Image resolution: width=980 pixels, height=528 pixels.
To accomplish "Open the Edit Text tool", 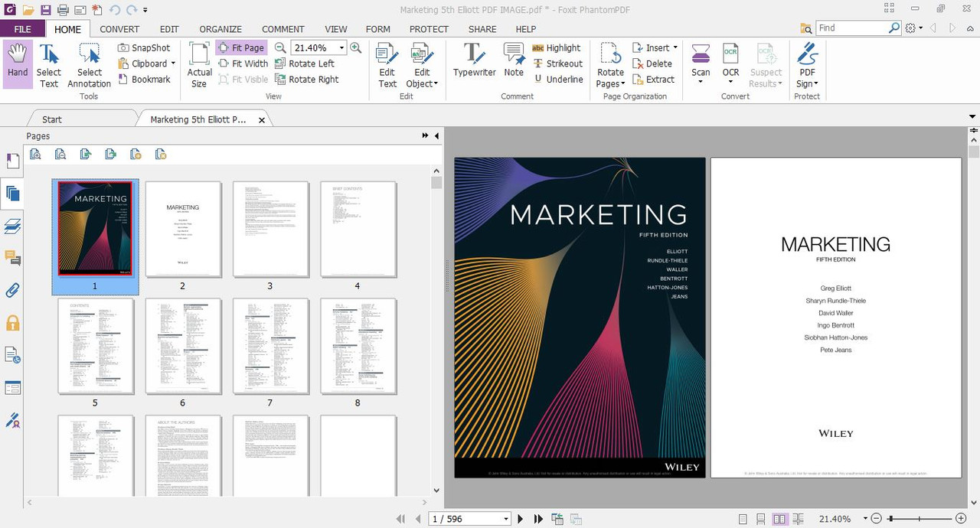I will [x=387, y=64].
